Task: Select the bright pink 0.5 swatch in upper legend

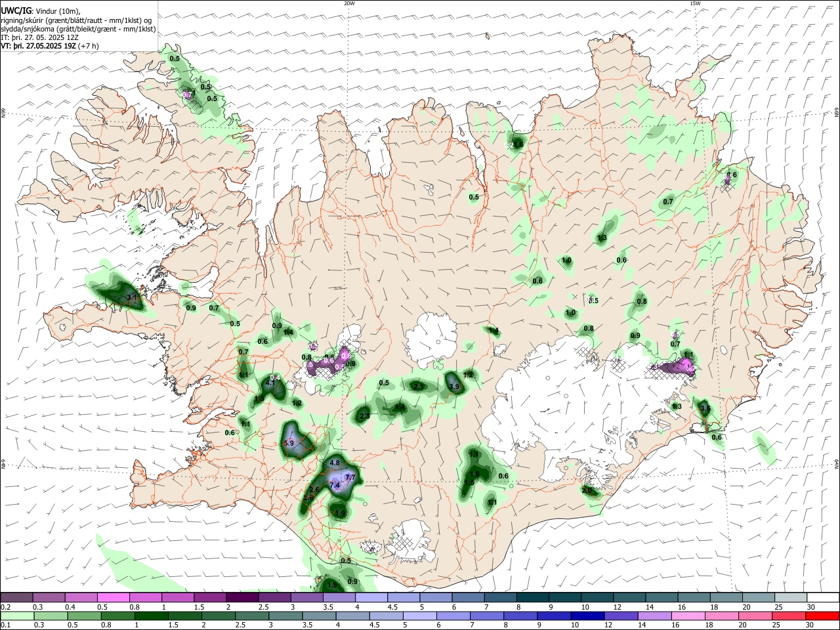Action: tap(113, 597)
